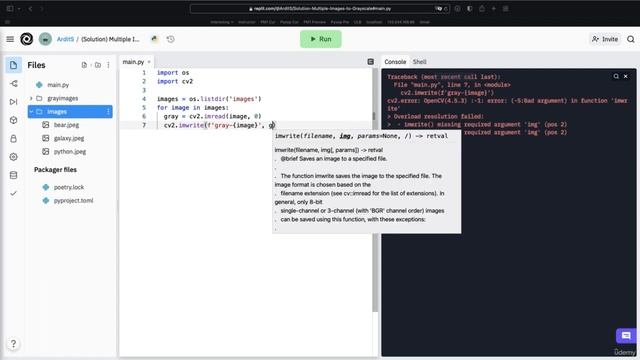Switch to the Console tab
Image resolution: width=640 pixels, height=360 pixels.
click(395, 62)
